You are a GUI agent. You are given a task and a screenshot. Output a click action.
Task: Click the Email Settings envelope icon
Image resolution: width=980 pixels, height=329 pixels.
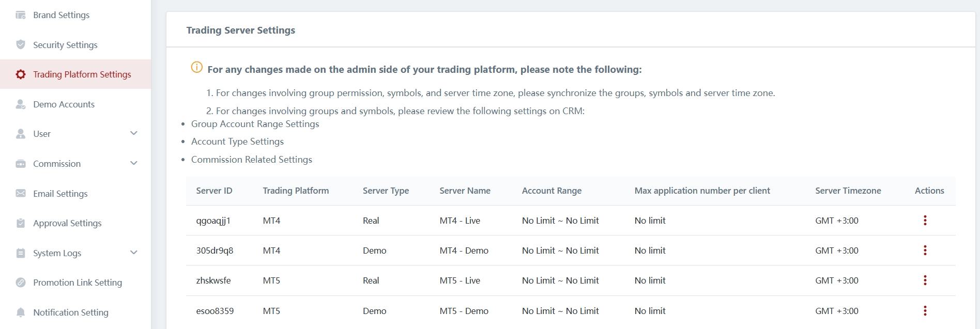coord(21,193)
